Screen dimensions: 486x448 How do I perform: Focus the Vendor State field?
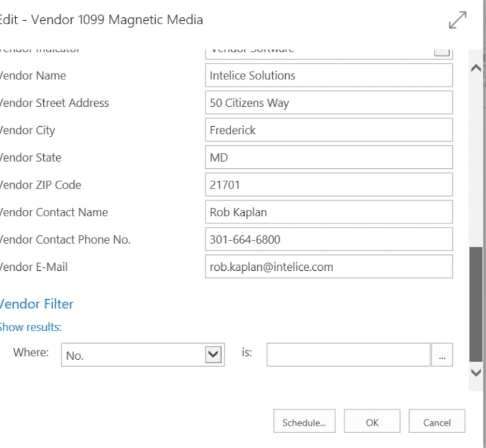pos(329,158)
